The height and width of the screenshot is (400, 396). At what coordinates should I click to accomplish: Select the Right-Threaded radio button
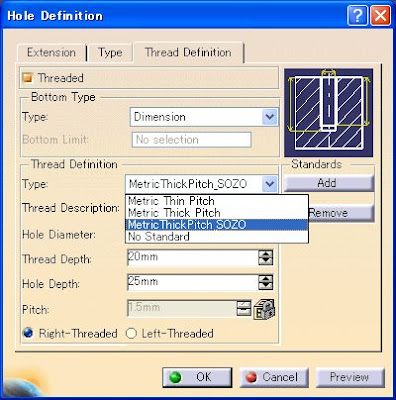(x=28, y=333)
